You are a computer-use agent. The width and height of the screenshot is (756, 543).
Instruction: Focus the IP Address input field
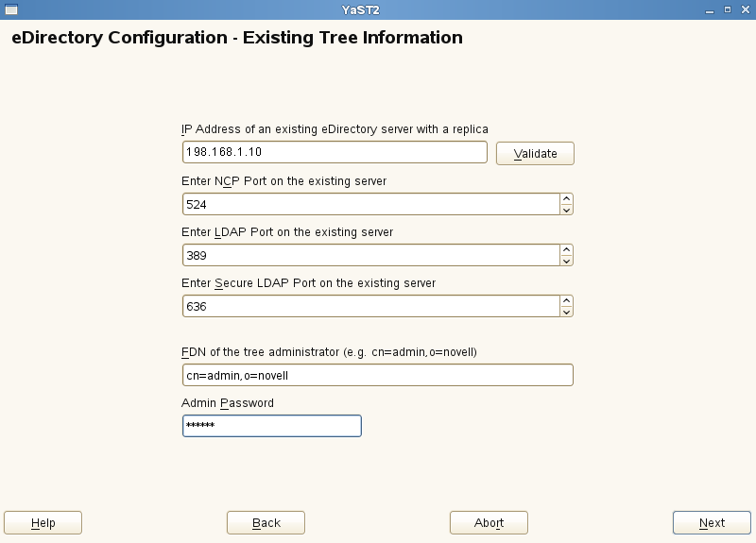pyautogui.click(x=335, y=152)
